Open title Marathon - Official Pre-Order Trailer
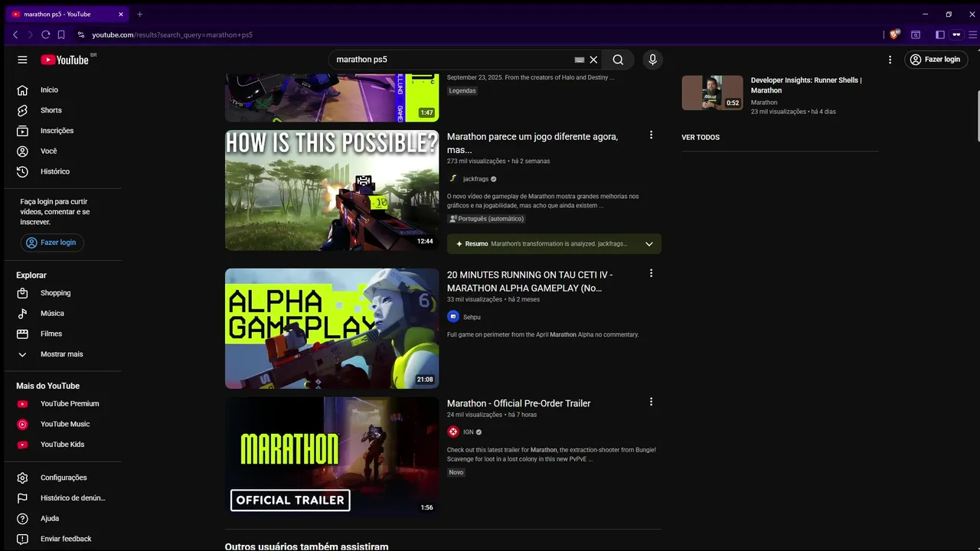 click(519, 403)
